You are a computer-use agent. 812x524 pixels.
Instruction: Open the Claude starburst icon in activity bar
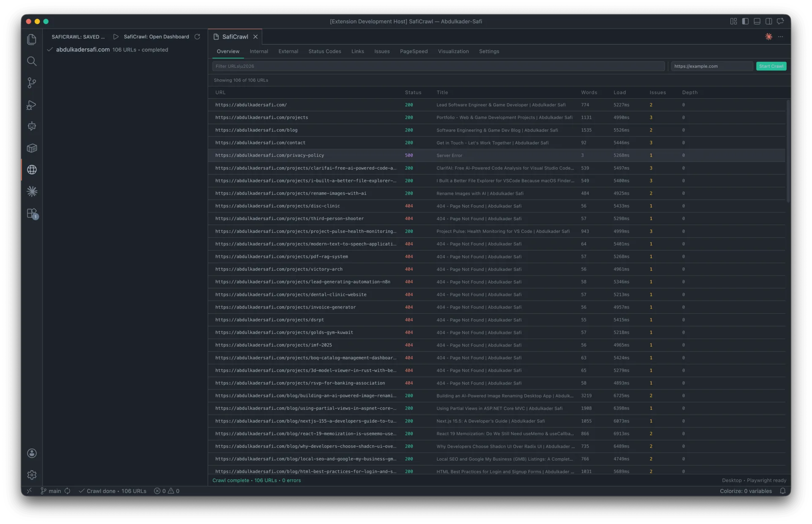(x=32, y=191)
